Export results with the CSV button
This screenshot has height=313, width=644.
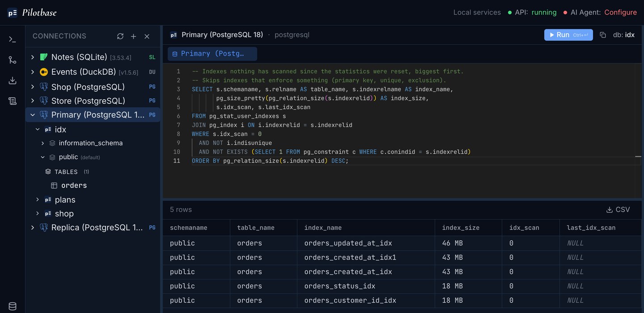[x=618, y=210]
